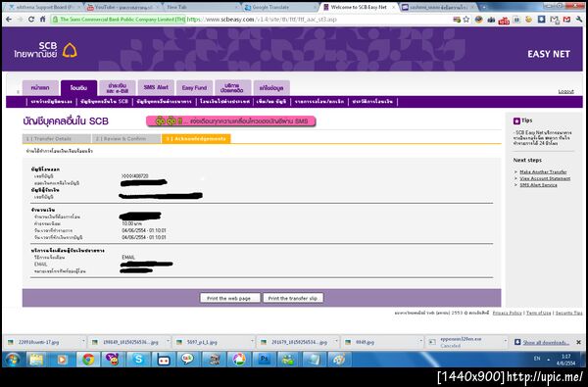Open Chrome wrench settings menu
The image size is (588, 387).
(579, 20)
